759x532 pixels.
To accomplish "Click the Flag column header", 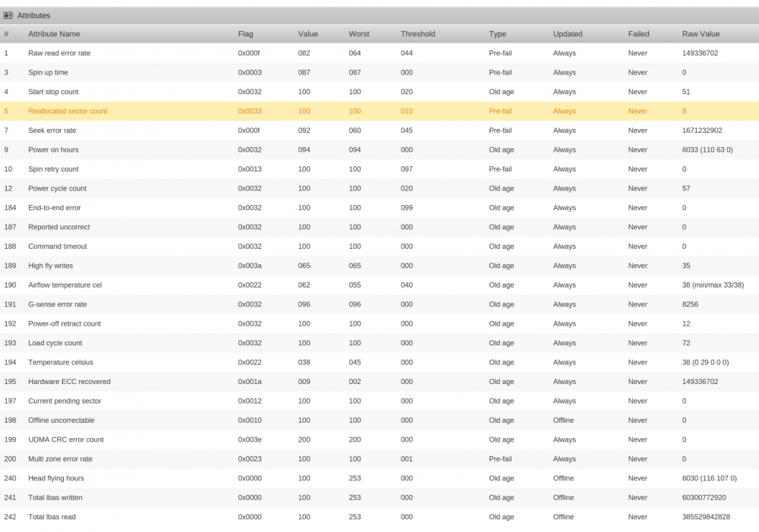I will [245, 34].
